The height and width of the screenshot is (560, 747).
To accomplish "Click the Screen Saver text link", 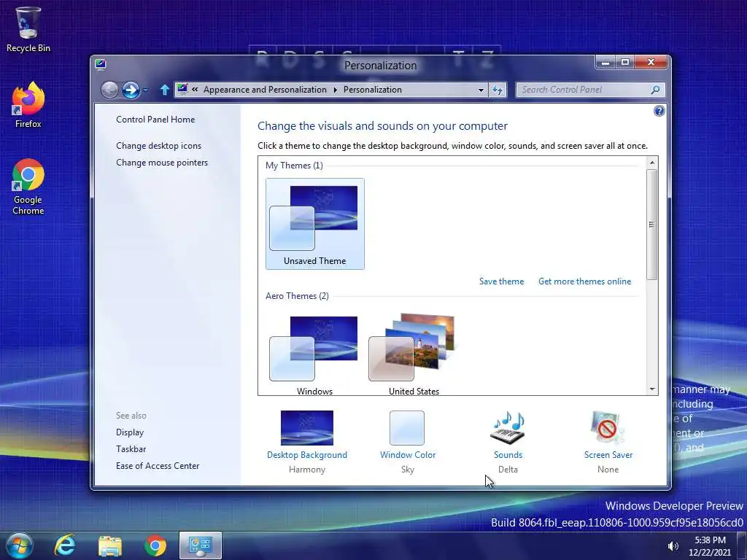I will point(608,455).
